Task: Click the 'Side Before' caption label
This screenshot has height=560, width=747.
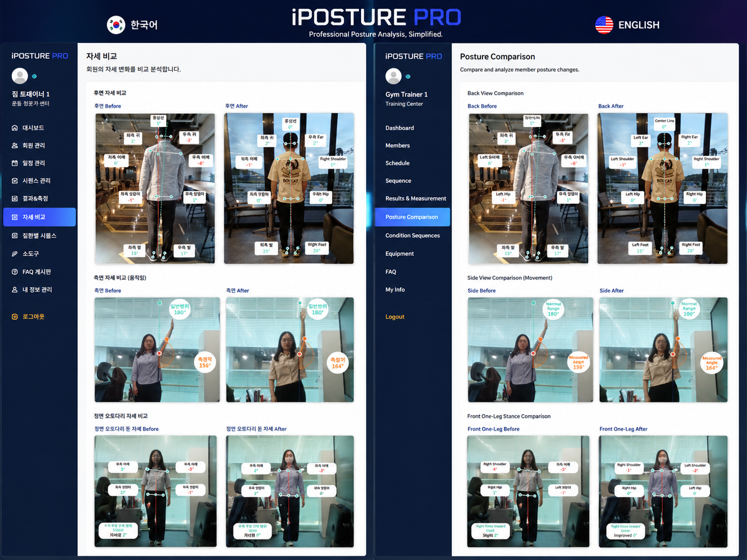Action: point(481,291)
